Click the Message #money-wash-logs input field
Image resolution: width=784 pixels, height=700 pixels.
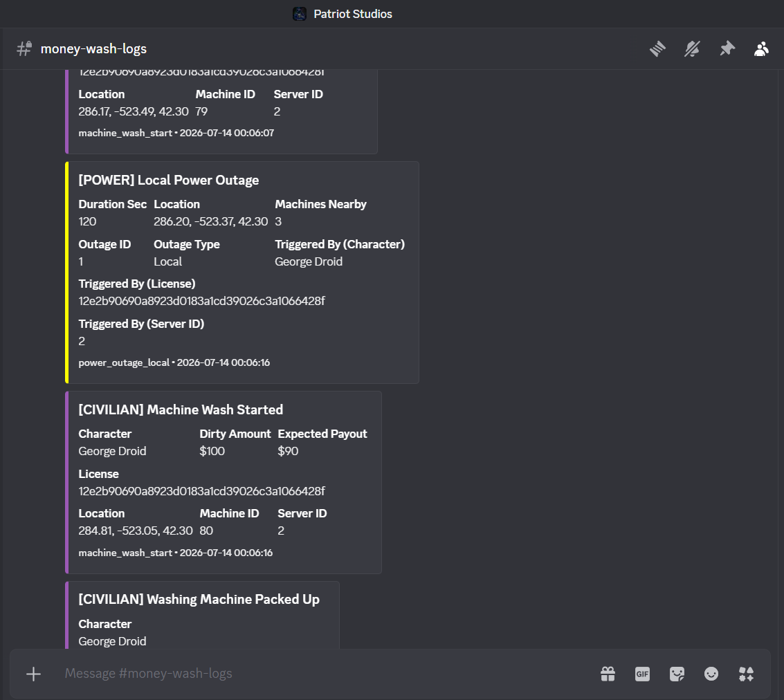(x=325, y=674)
